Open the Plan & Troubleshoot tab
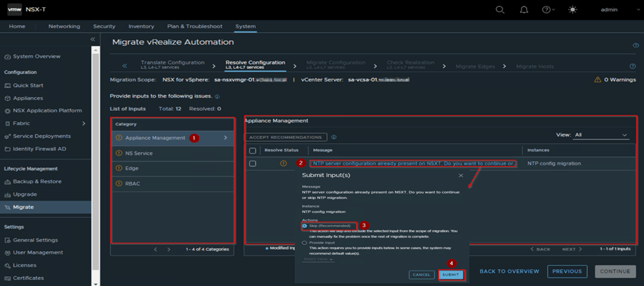644x286 pixels. [x=195, y=26]
